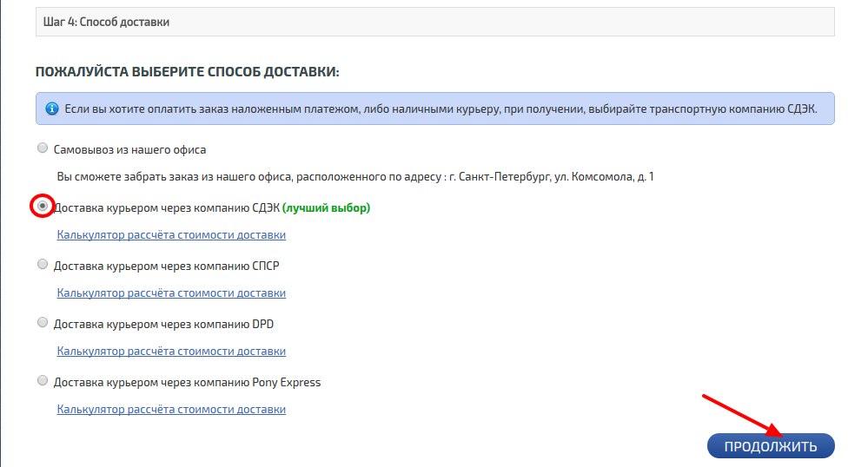Click the blue info icon in the notice
This screenshot has width=868, height=467.
51,109
